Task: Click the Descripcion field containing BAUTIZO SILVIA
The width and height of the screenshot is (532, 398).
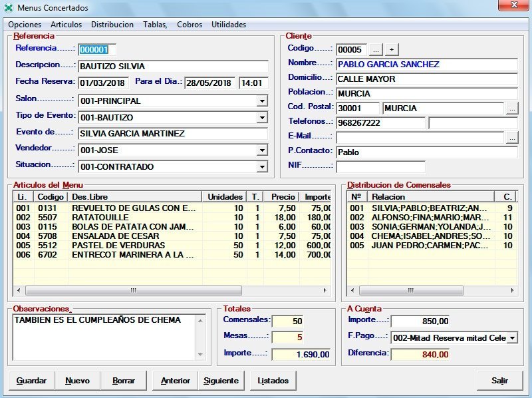Action: tap(173, 67)
